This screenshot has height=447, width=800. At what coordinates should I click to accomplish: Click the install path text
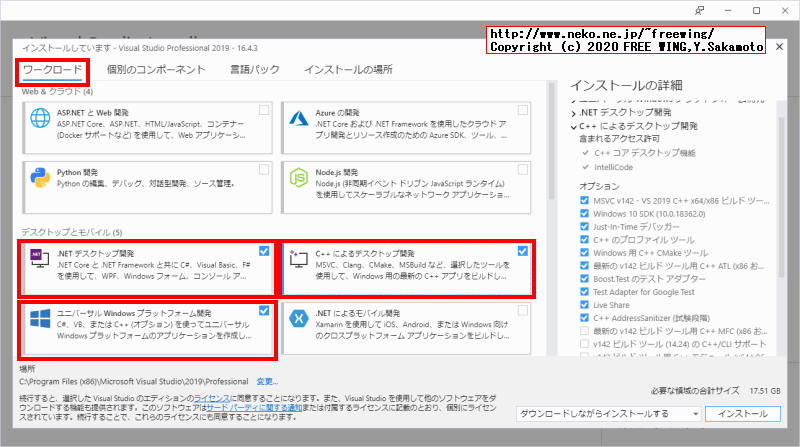point(134,382)
